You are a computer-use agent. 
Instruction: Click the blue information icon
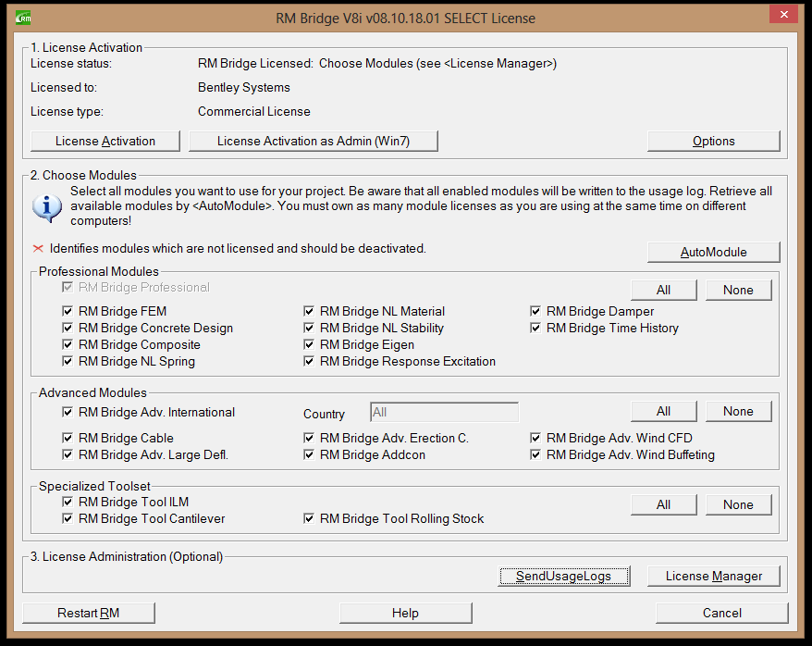(46, 207)
